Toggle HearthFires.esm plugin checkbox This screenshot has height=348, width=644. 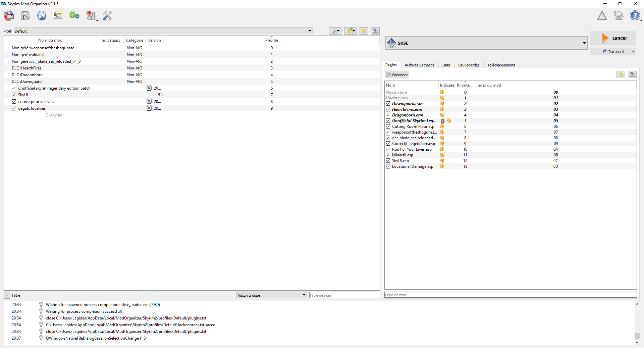click(388, 109)
